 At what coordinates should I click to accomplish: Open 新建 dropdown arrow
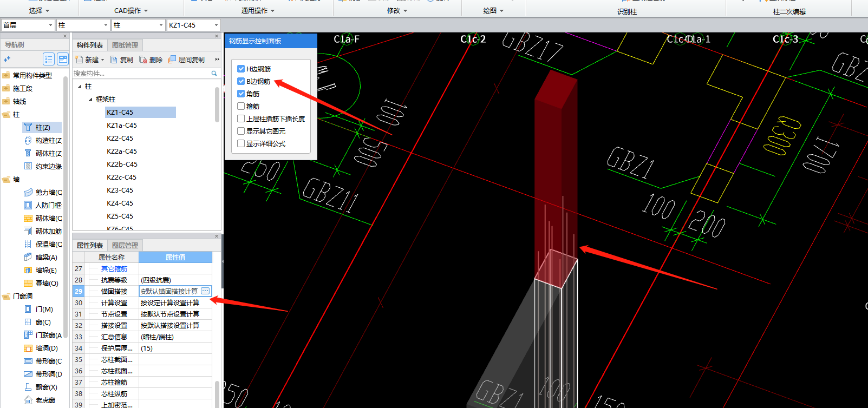pos(102,60)
